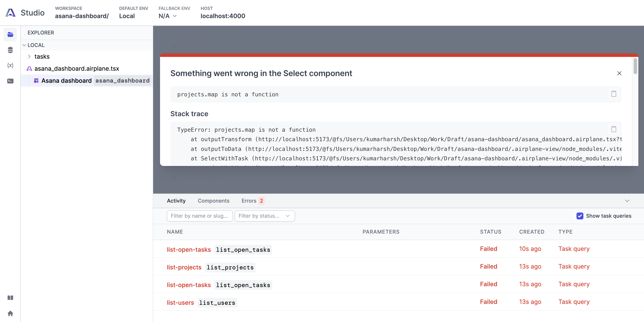Open the list-projects failed run
This screenshot has height=322, width=644.
(184, 267)
